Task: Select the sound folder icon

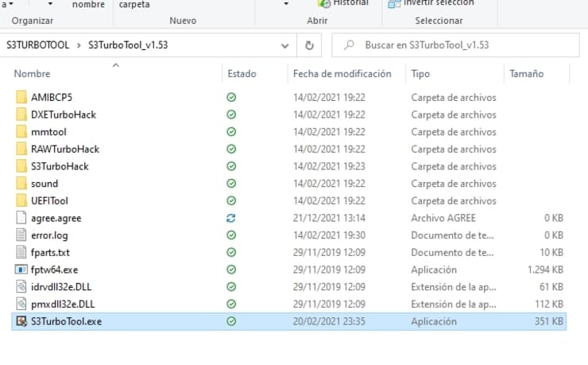Action: click(x=21, y=184)
